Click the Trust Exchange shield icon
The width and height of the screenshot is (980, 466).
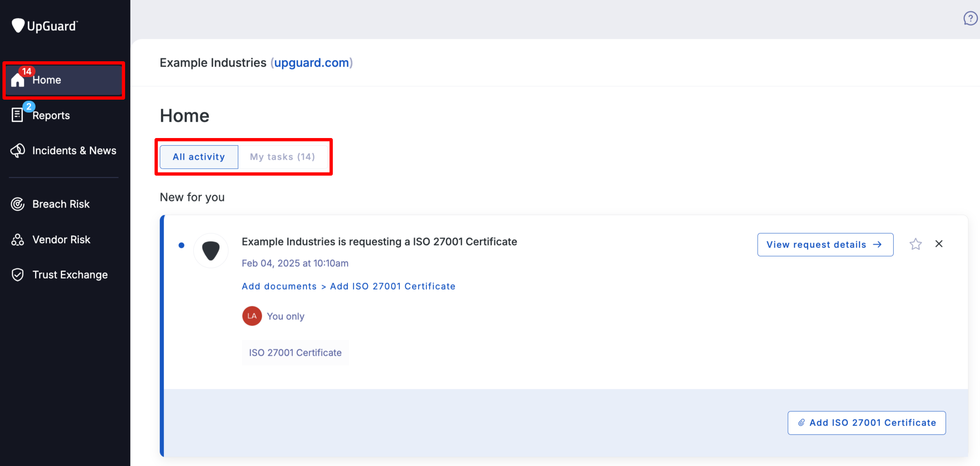[18, 274]
